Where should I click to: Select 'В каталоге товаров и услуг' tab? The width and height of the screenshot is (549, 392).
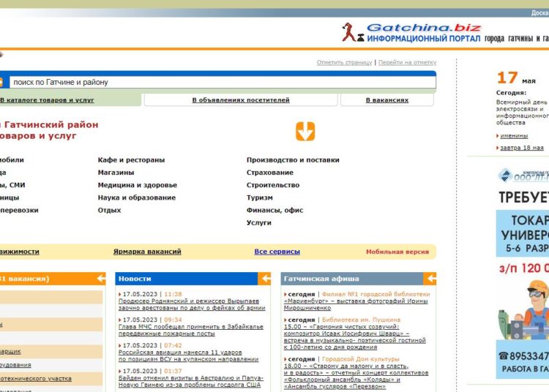(x=47, y=100)
